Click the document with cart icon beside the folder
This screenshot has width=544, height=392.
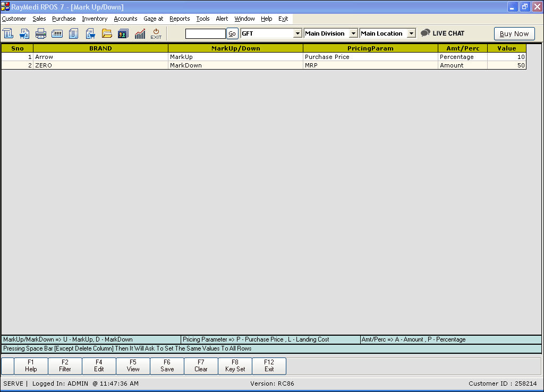coord(90,33)
